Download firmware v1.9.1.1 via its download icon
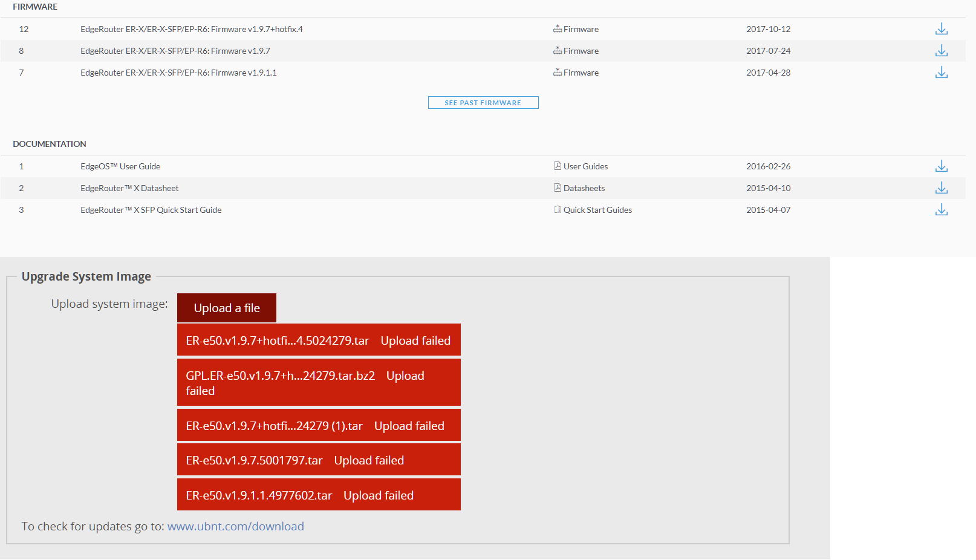This screenshot has width=976, height=560. click(941, 73)
